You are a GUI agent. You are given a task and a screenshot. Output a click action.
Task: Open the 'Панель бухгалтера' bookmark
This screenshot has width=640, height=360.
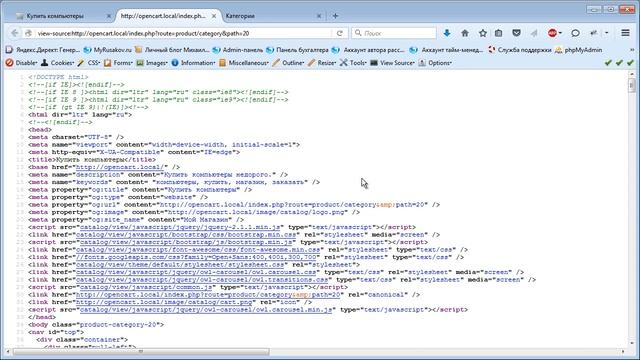297,50
